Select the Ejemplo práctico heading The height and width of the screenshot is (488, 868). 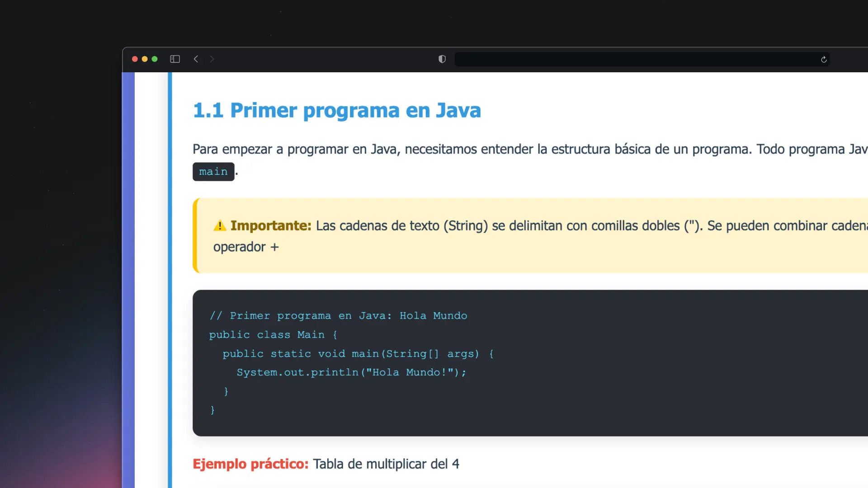(x=250, y=464)
